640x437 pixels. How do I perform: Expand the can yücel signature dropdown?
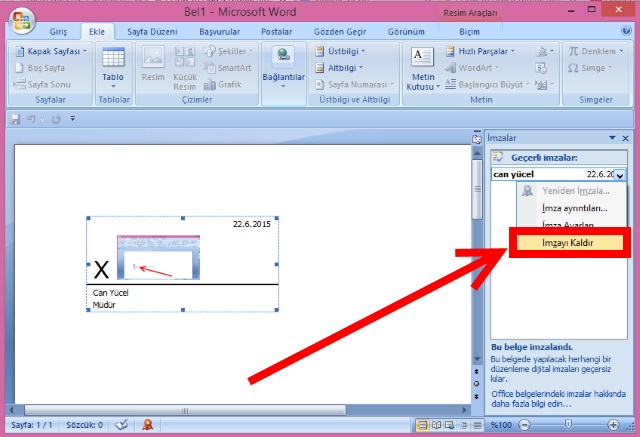(620, 175)
